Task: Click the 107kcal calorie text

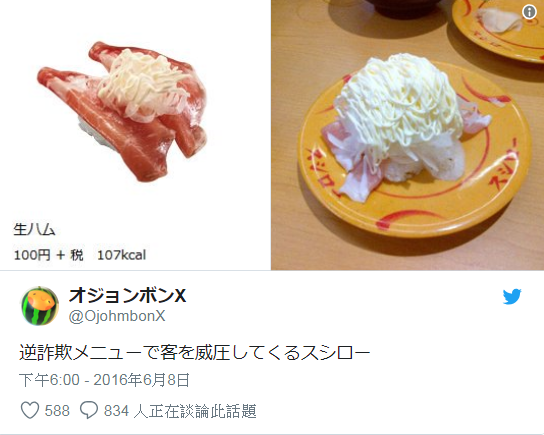Action: (121, 255)
